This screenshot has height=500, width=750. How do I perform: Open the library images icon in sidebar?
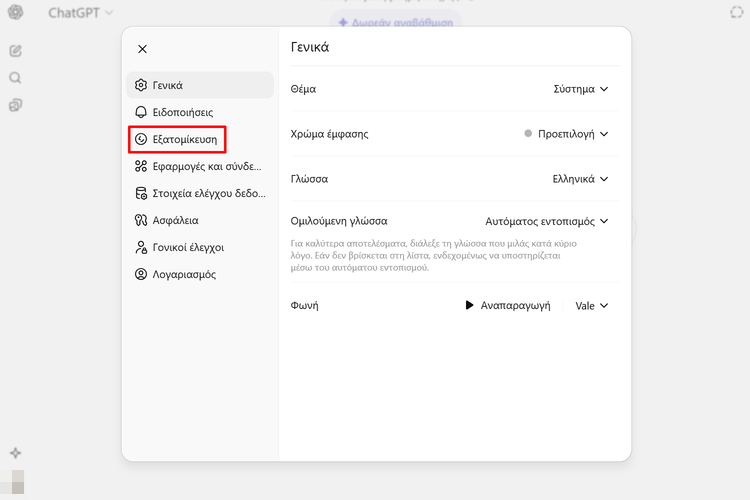tap(16, 105)
